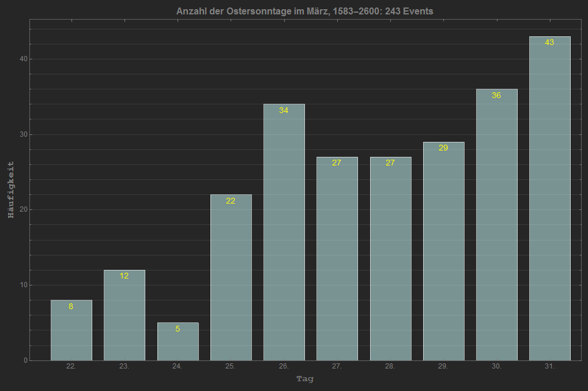Click the chart title about Ostersonntage im März
Screen dimensions: 588x391
pyautogui.click(x=304, y=12)
